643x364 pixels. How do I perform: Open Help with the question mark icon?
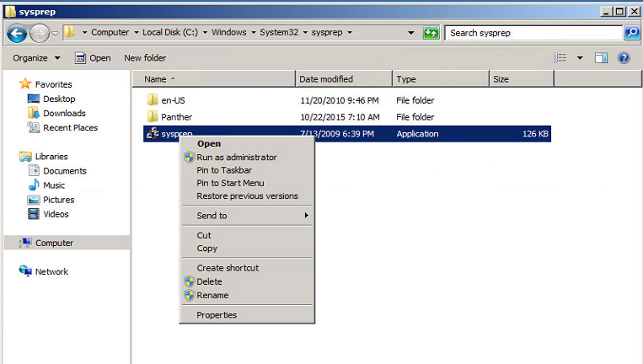(x=624, y=58)
